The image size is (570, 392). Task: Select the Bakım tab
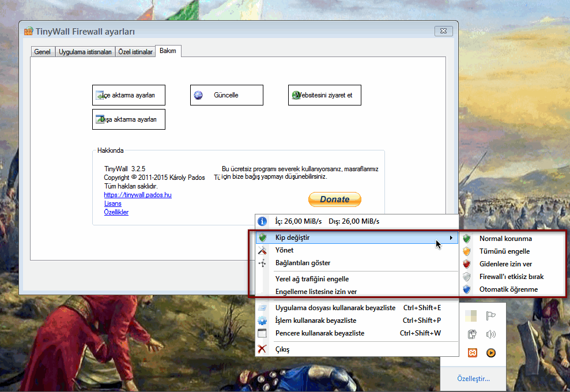pyautogui.click(x=168, y=51)
